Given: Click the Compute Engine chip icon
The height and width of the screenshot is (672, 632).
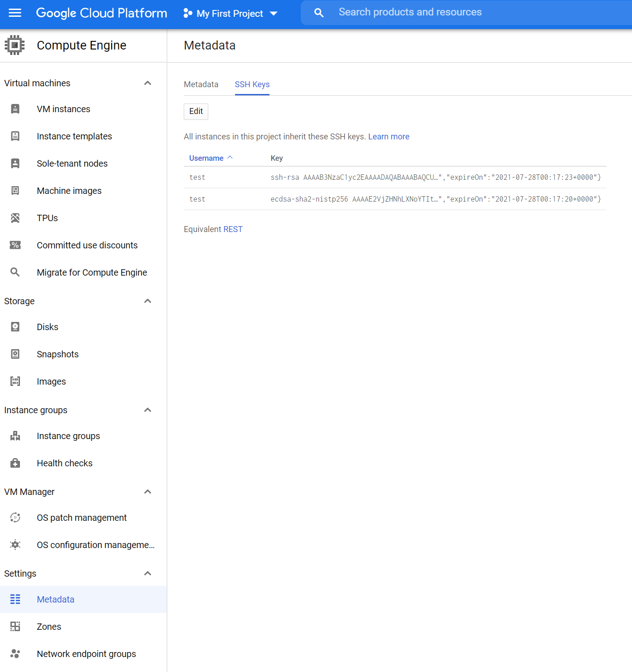Looking at the screenshot, I should pos(15,45).
